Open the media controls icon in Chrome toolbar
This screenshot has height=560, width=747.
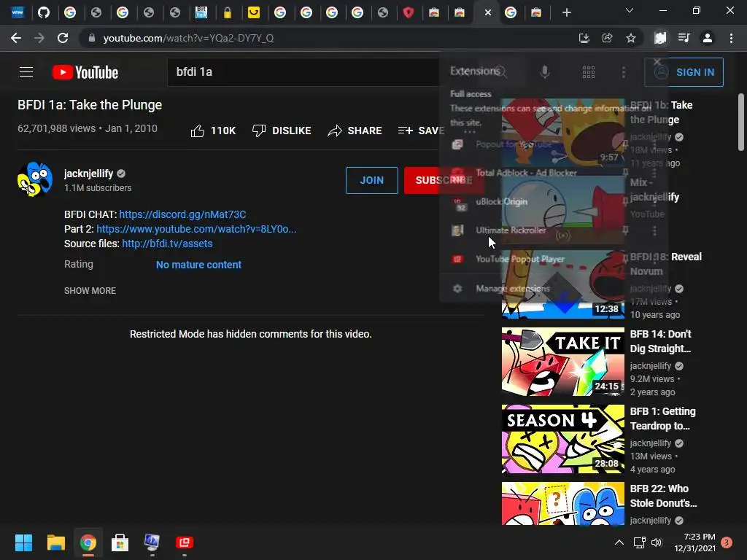click(684, 38)
